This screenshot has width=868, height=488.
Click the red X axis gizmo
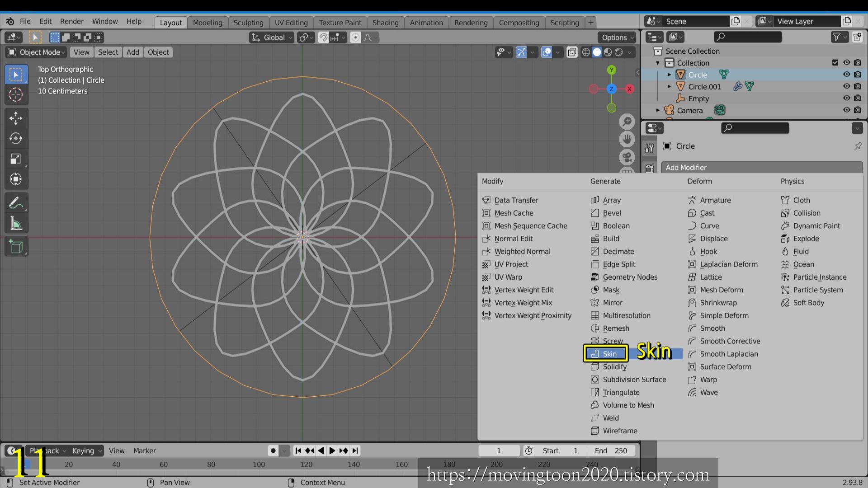(629, 89)
